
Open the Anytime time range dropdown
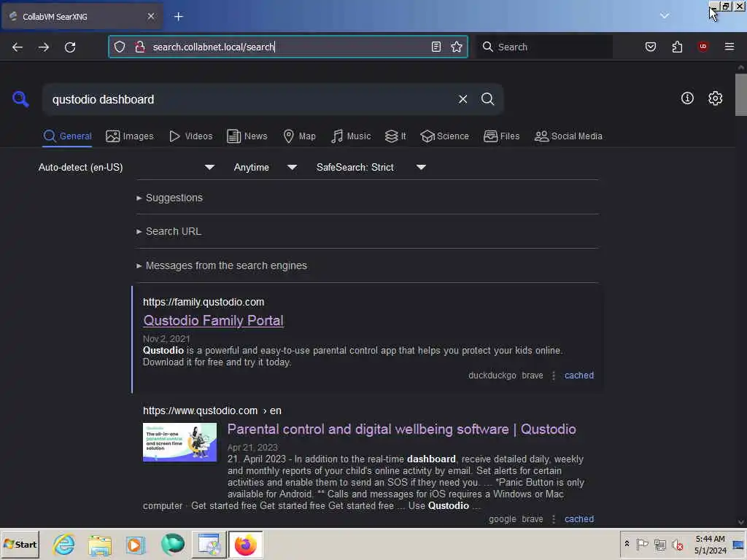coord(266,168)
